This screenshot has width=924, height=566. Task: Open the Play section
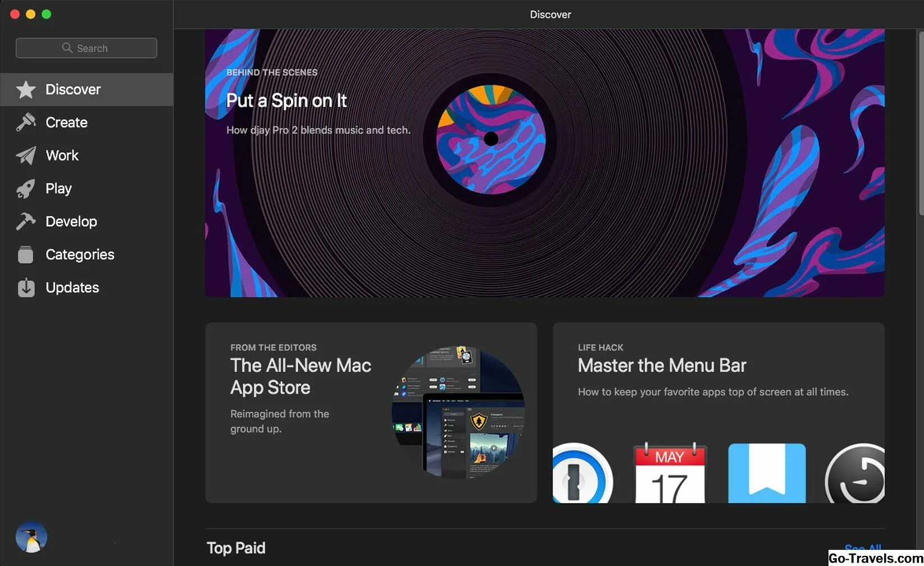pyautogui.click(x=87, y=189)
